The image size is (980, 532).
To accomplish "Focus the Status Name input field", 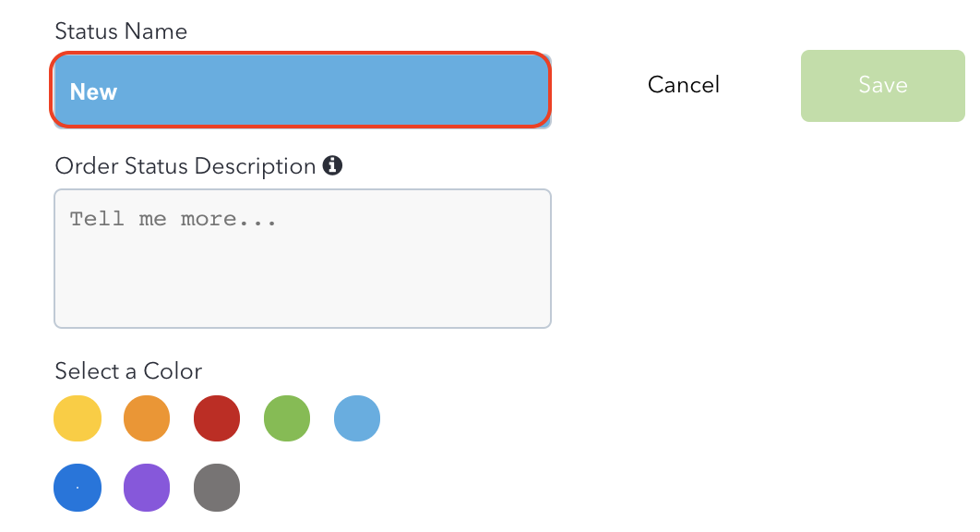I will [x=301, y=91].
